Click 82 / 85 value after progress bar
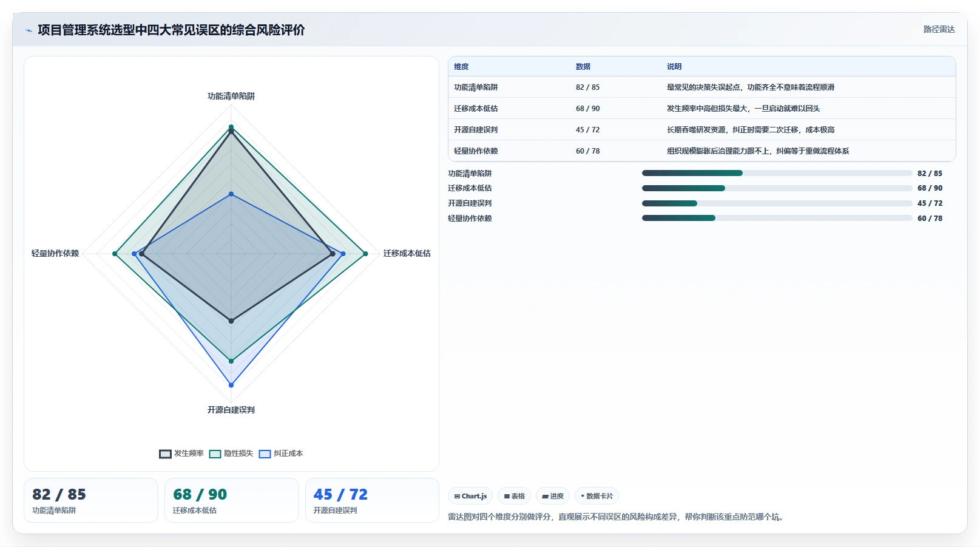This screenshot has height=547, width=980. coord(930,173)
